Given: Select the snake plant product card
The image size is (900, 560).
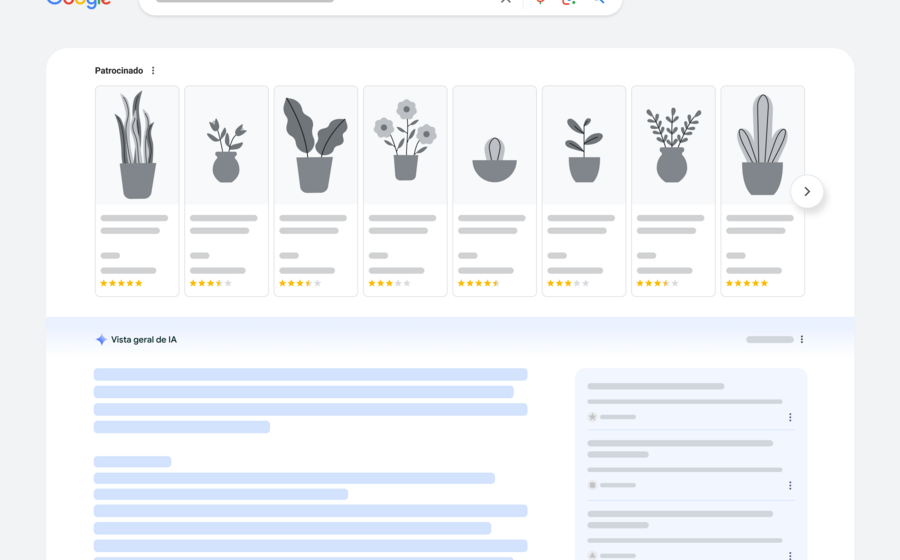Looking at the screenshot, I should pyautogui.click(x=137, y=190).
